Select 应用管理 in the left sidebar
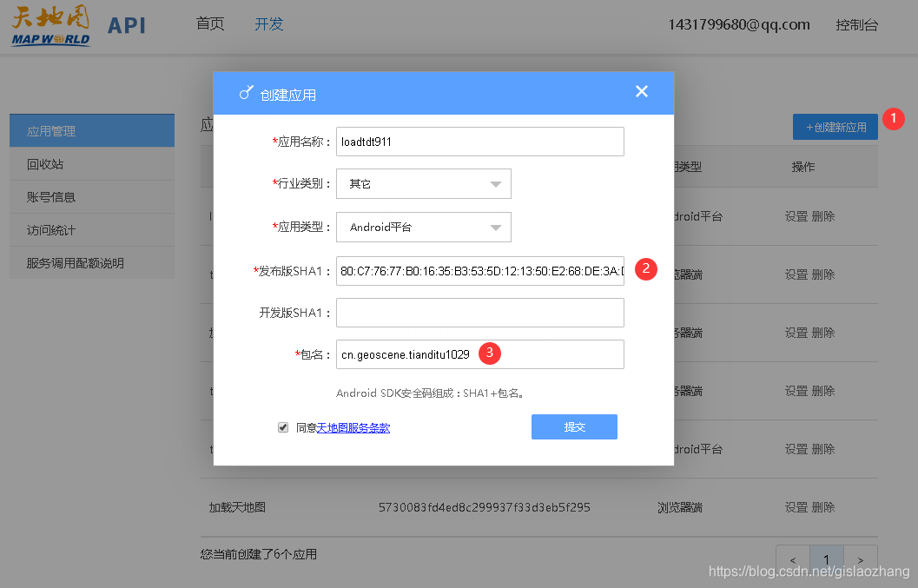 [x=92, y=130]
